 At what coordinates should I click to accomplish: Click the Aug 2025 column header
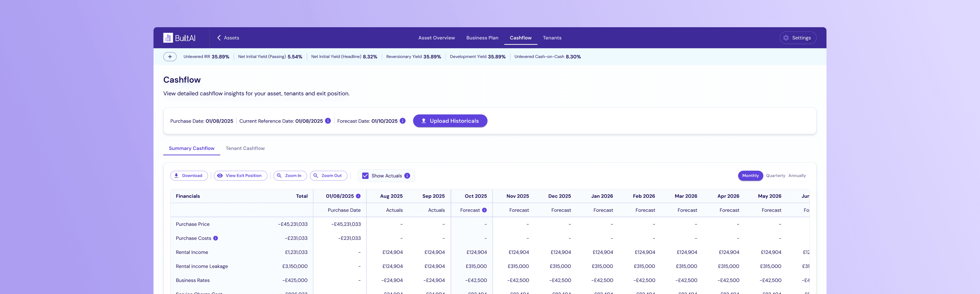click(x=391, y=196)
